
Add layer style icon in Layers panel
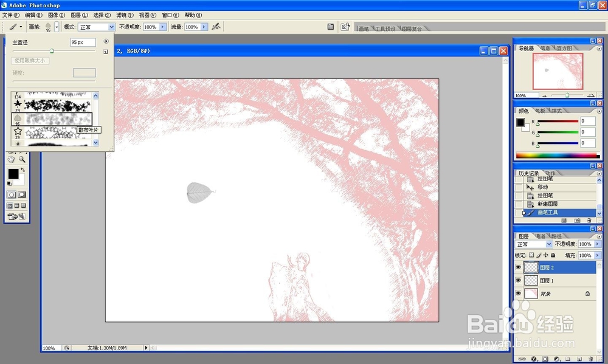click(x=534, y=359)
